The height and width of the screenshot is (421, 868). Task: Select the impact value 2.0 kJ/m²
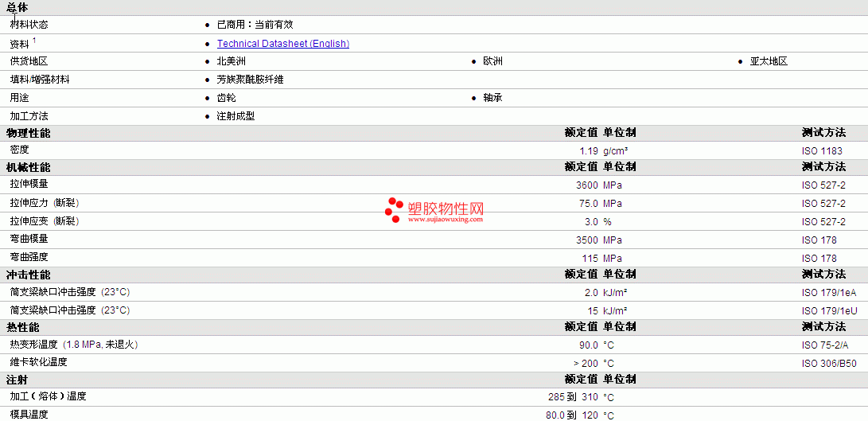pyautogui.click(x=605, y=292)
